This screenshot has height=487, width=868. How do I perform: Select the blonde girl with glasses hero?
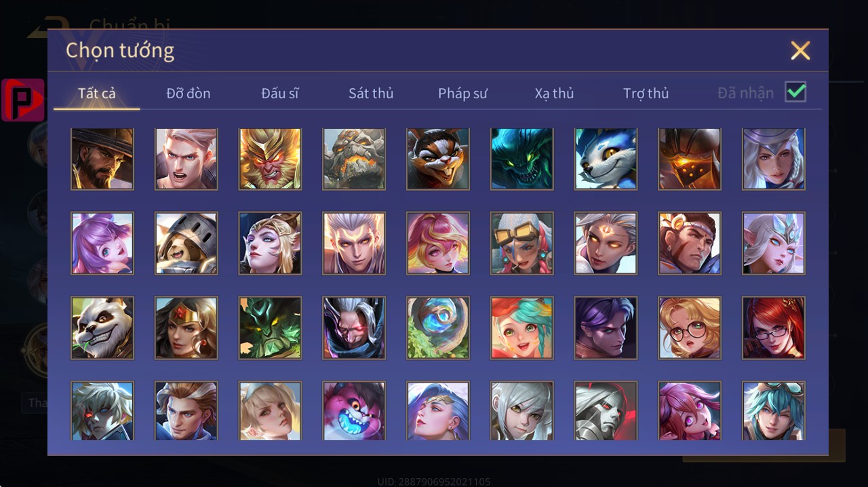pos(690,328)
